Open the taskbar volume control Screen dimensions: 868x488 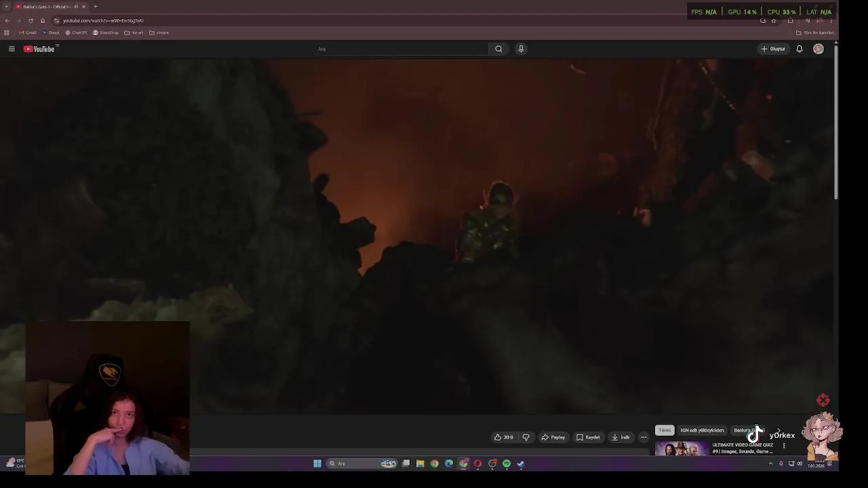pos(800,464)
